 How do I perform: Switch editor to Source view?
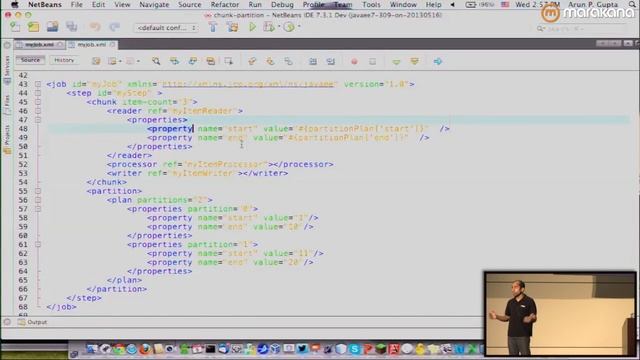coord(30,60)
